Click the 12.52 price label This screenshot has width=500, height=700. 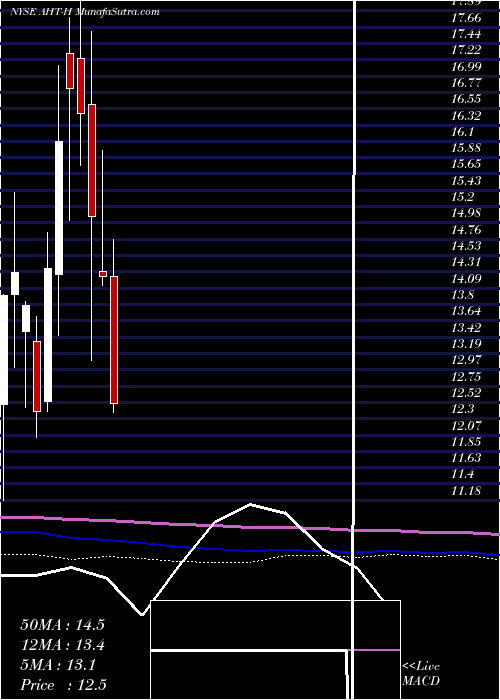[467, 393]
